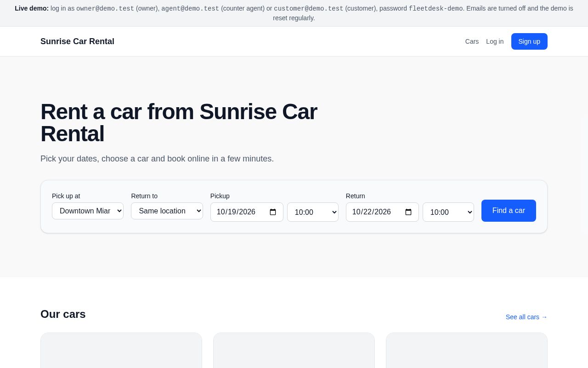Select the owner@demo.test email text
The width and height of the screenshot is (588, 368).
pos(105,8)
